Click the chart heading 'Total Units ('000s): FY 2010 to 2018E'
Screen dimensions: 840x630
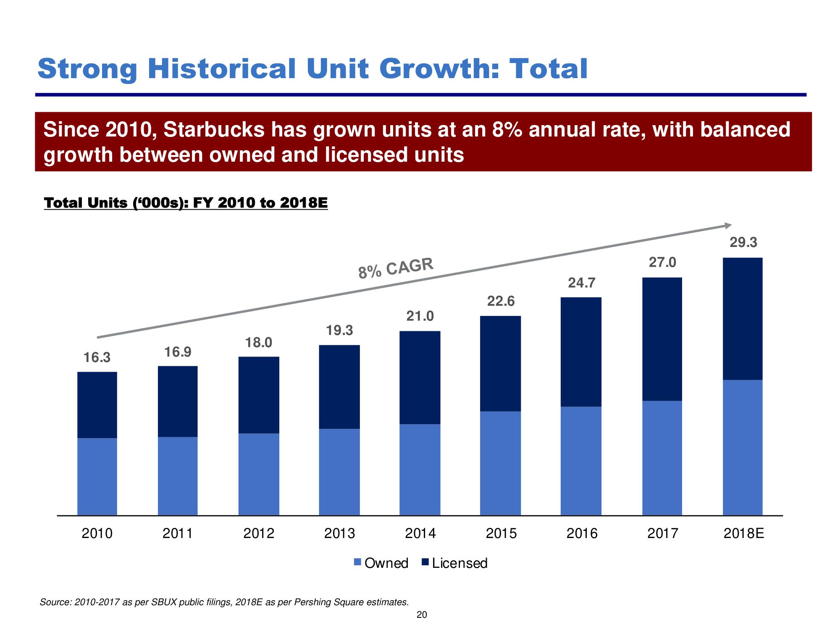(186, 203)
